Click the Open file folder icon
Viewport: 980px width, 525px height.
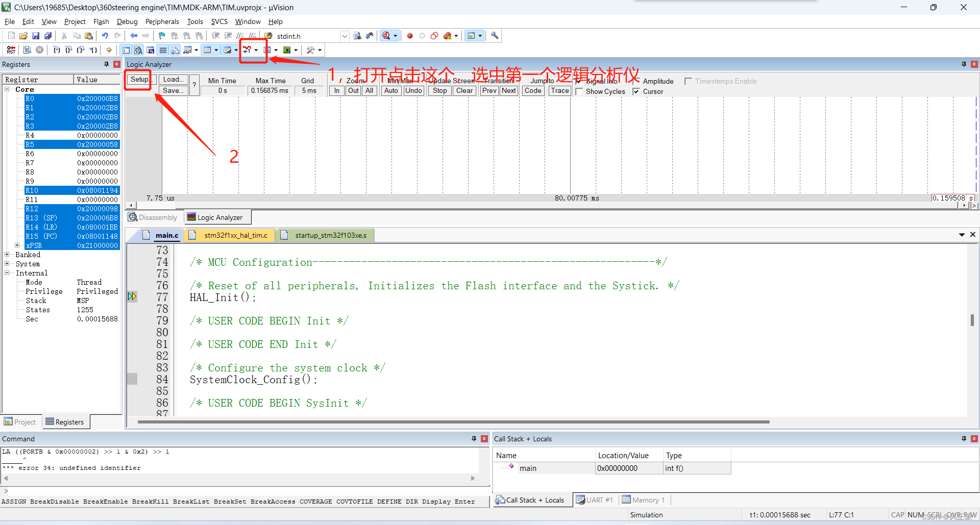pyautogui.click(x=23, y=36)
